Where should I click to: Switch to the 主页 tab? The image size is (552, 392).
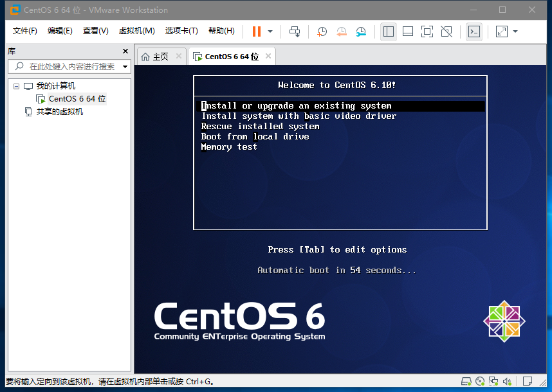pos(160,56)
